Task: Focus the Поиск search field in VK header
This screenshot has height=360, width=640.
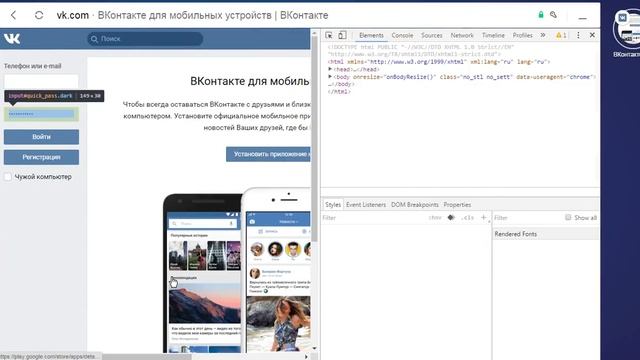Action: click(145, 39)
